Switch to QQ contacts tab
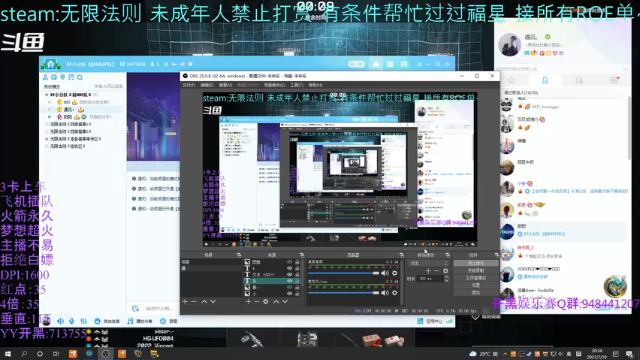 545,80
